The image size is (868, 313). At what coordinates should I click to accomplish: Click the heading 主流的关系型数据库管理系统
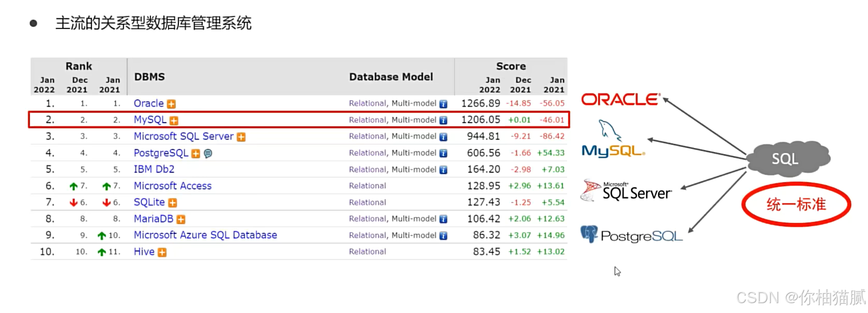[154, 23]
